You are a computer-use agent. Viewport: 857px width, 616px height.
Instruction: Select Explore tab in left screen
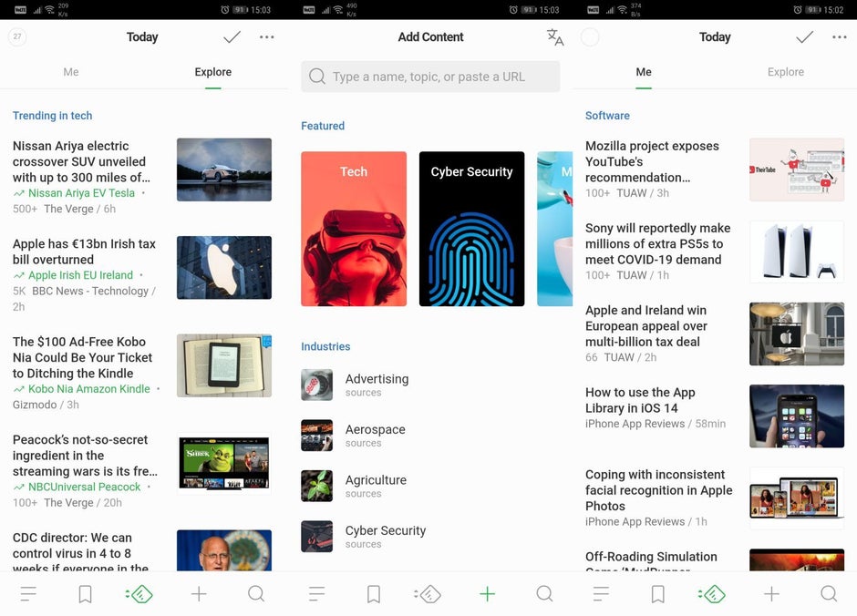pyautogui.click(x=213, y=72)
